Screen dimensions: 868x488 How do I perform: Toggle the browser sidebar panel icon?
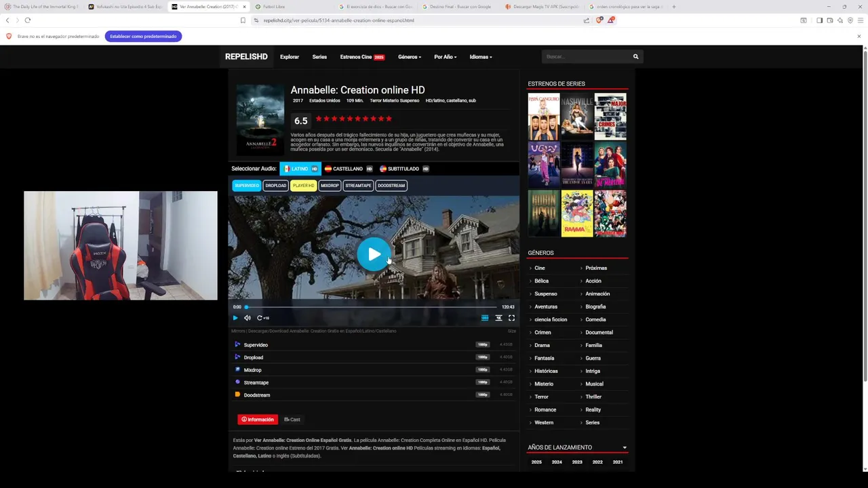pyautogui.click(x=819, y=20)
